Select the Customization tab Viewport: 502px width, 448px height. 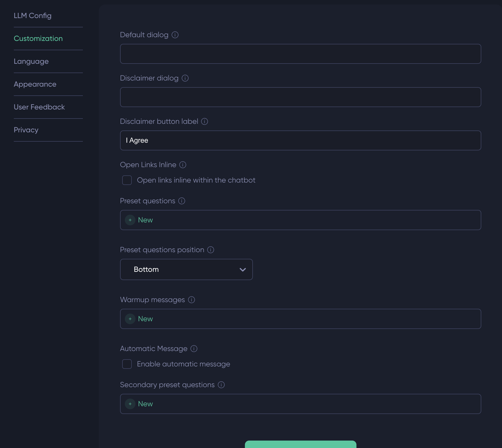[38, 39]
